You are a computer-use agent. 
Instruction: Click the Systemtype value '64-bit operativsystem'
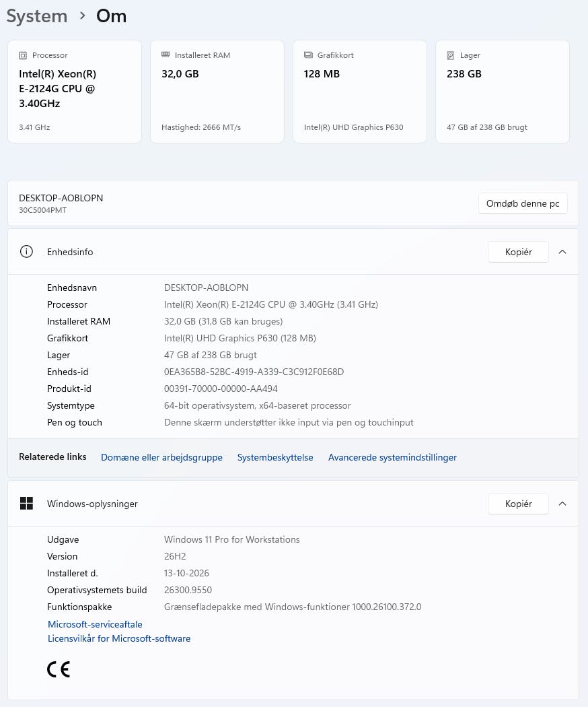tap(258, 406)
